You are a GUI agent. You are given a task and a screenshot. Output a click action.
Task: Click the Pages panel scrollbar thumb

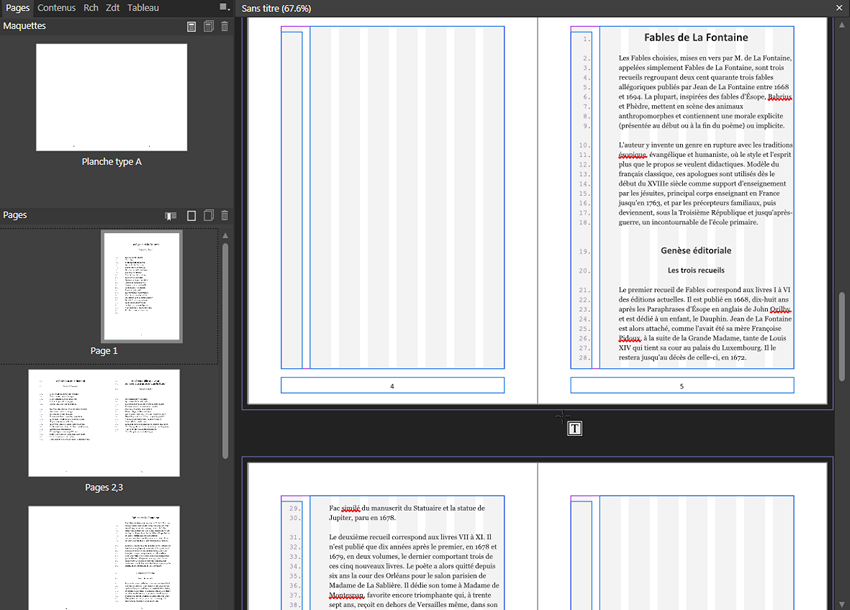225,351
